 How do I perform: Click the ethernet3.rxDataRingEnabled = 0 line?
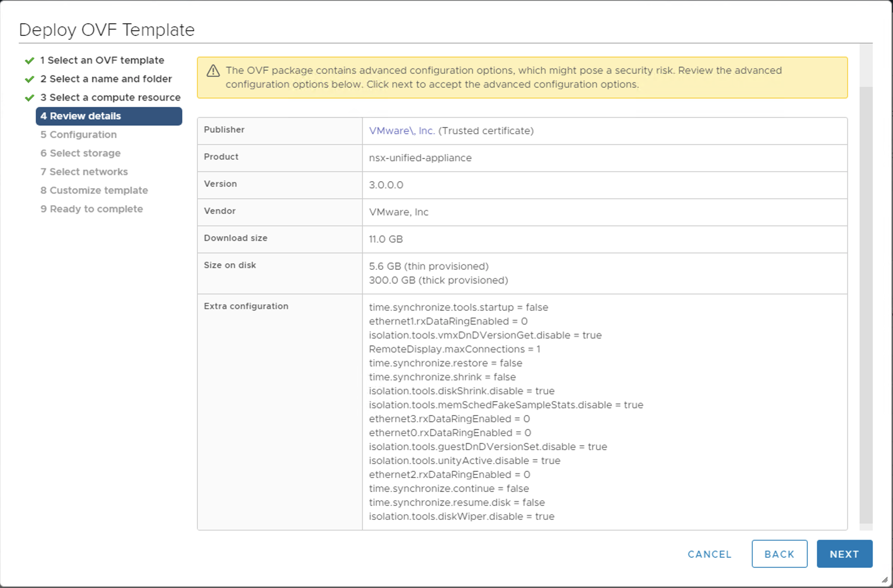point(450,419)
